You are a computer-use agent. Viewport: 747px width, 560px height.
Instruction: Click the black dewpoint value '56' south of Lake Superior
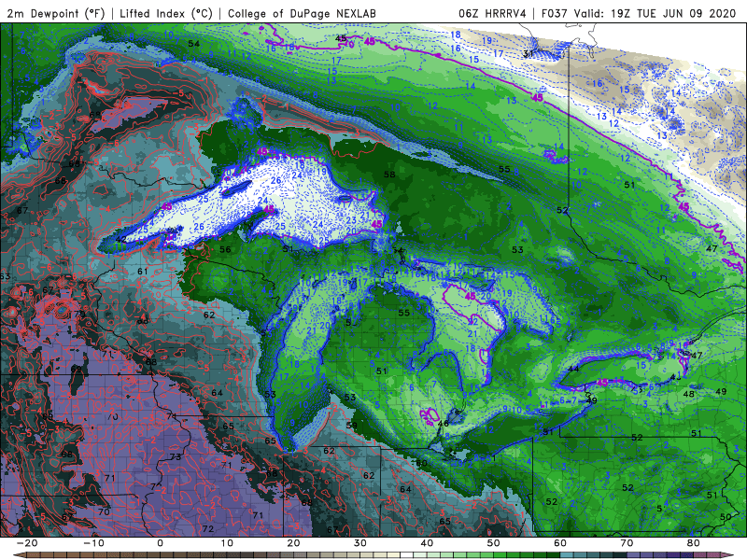click(225, 249)
